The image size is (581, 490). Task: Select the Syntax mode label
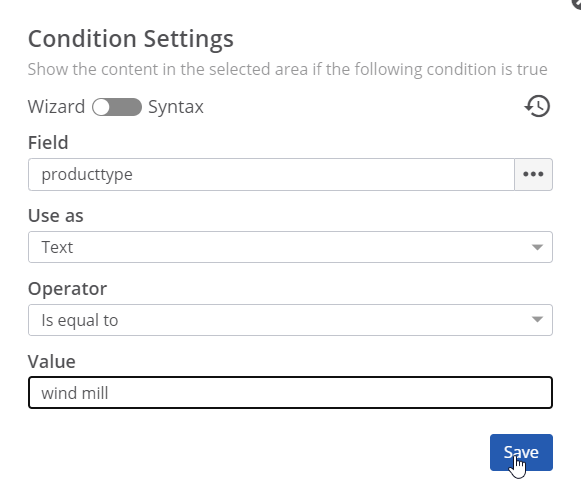(x=176, y=107)
